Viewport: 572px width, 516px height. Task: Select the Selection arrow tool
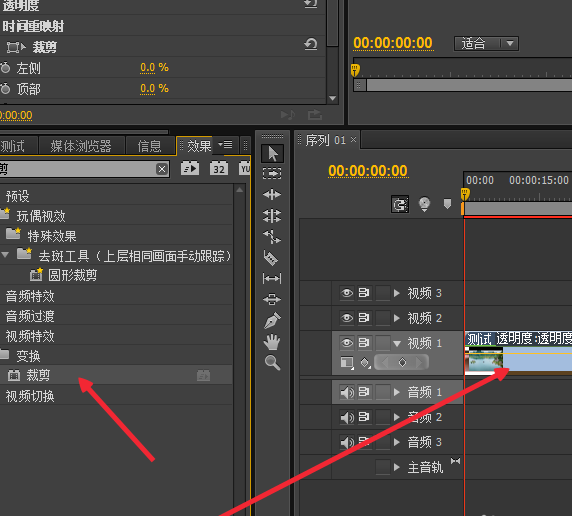coord(272,154)
